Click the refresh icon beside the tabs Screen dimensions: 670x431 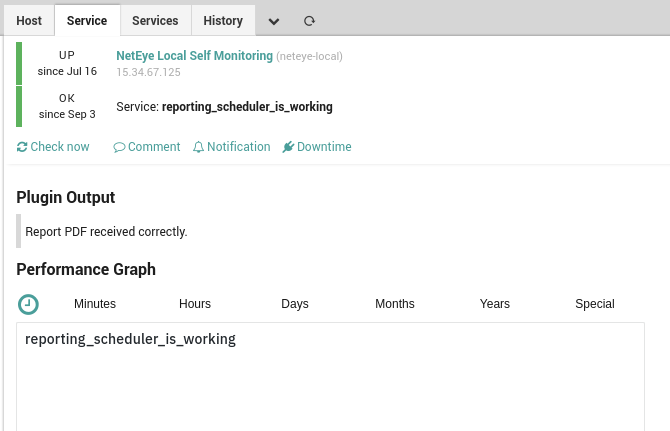(309, 21)
